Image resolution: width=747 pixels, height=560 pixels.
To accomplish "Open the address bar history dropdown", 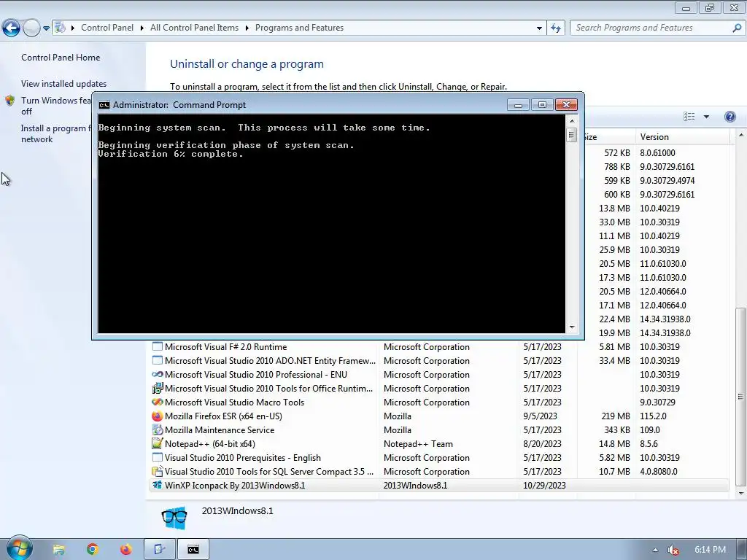I will point(539,28).
